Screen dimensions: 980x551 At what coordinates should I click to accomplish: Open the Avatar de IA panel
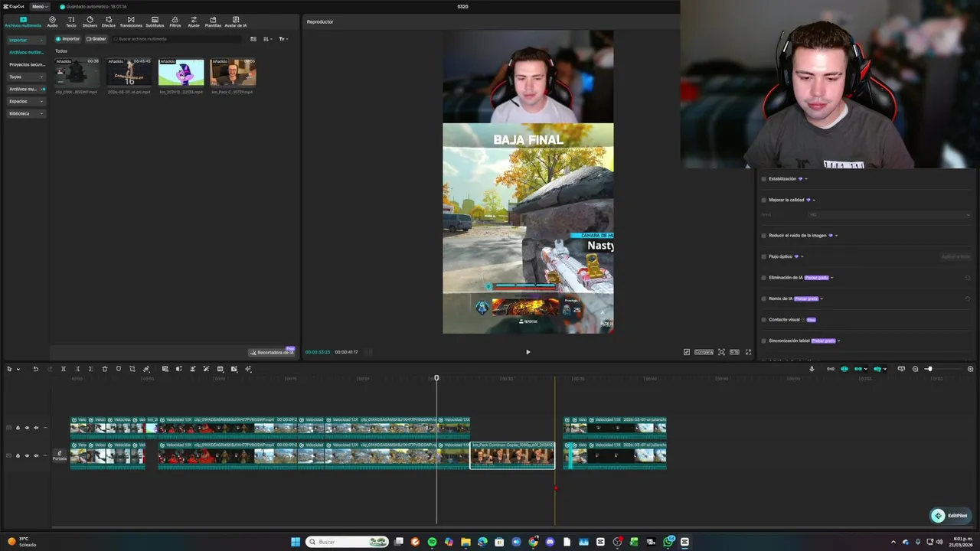pos(236,21)
